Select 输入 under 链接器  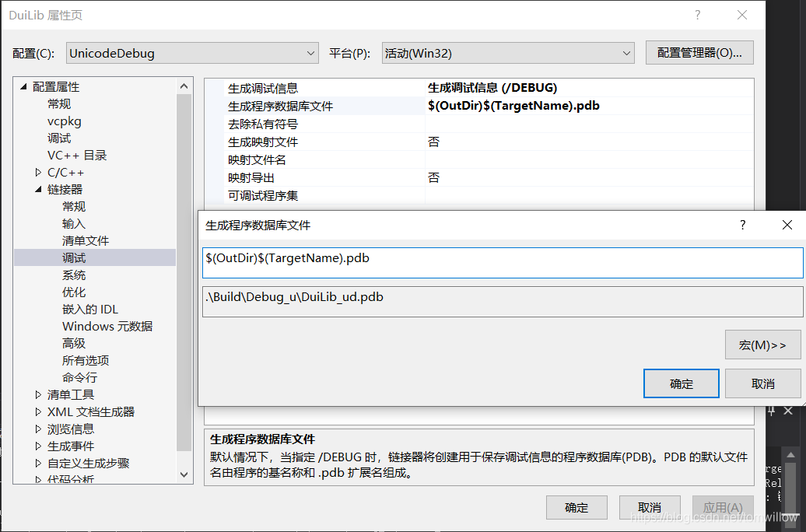tap(74, 223)
